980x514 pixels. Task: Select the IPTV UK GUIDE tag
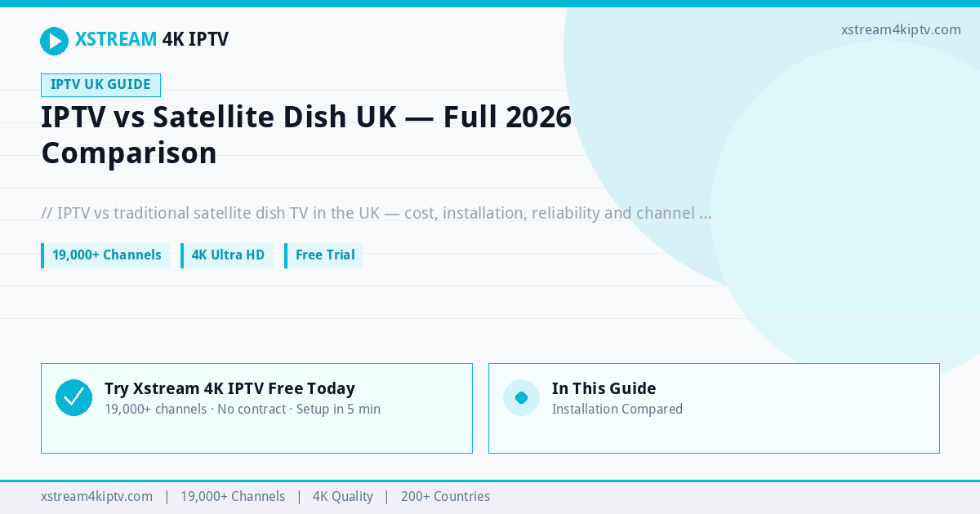(x=100, y=85)
